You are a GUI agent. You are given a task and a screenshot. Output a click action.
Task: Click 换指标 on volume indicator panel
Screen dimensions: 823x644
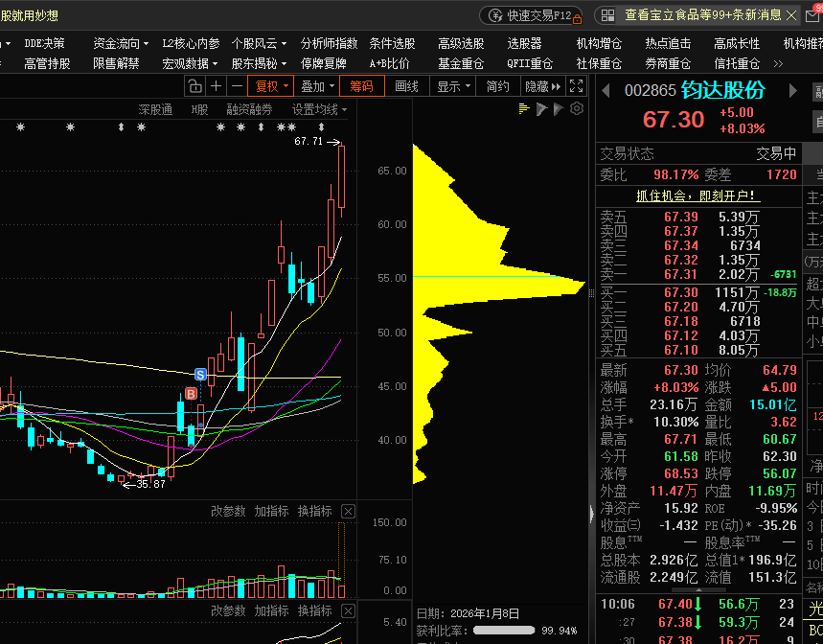click(x=315, y=511)
